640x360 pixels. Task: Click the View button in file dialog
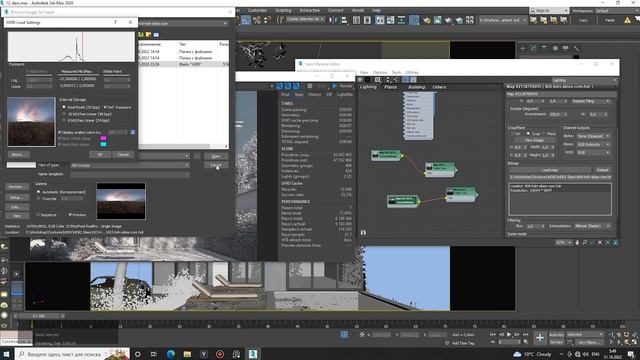coord(17,216)
